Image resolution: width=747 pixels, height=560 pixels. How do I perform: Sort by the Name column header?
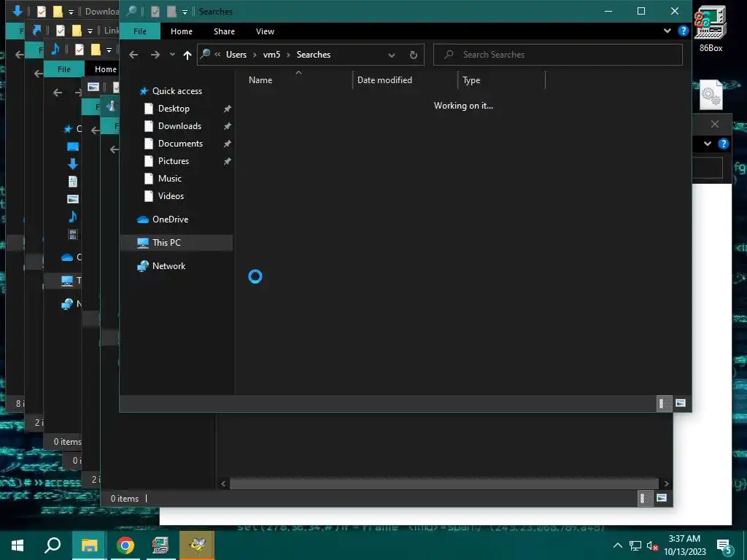(260, 80)
